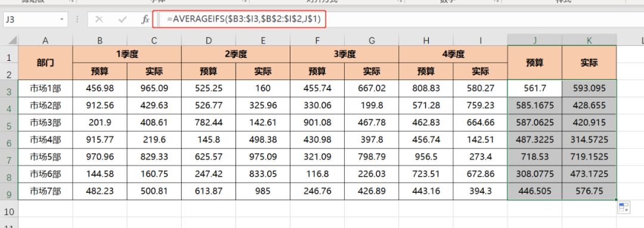
Task: Select column E header
Action: (263, 40)
